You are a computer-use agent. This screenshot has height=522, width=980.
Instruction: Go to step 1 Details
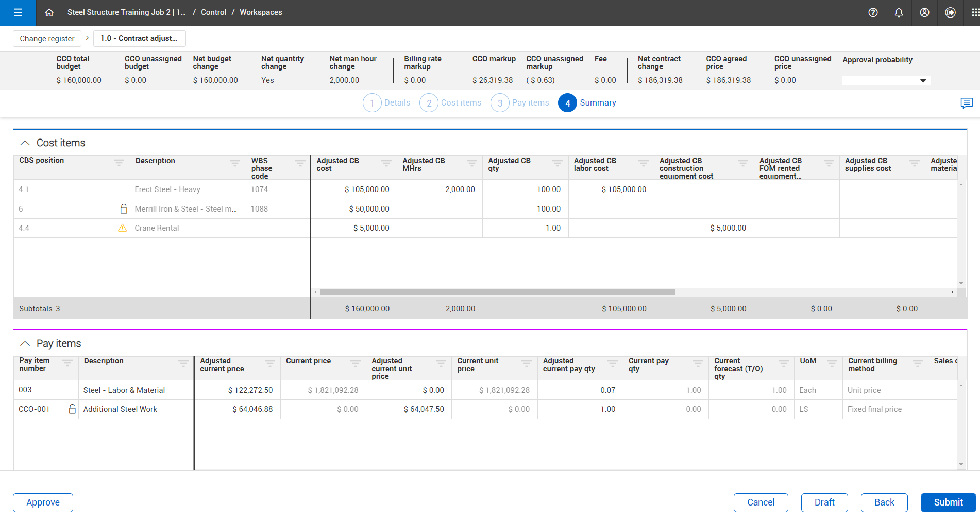387,103
